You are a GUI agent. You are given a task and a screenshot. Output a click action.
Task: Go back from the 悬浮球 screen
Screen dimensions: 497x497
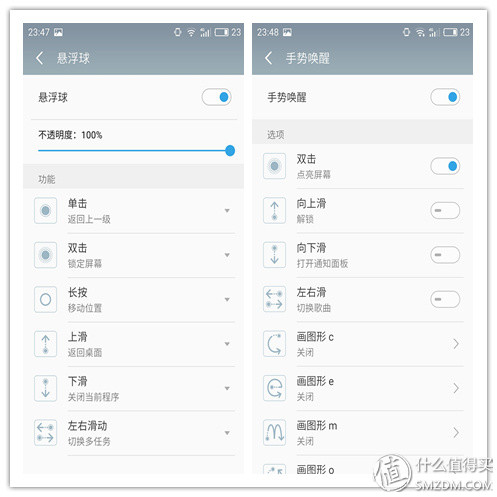40,58
